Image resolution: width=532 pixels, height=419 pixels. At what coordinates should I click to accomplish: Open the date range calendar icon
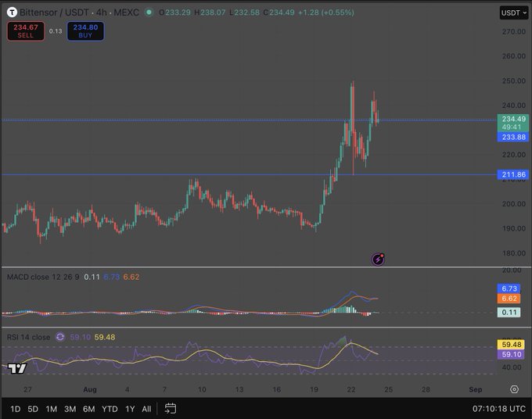171,409
